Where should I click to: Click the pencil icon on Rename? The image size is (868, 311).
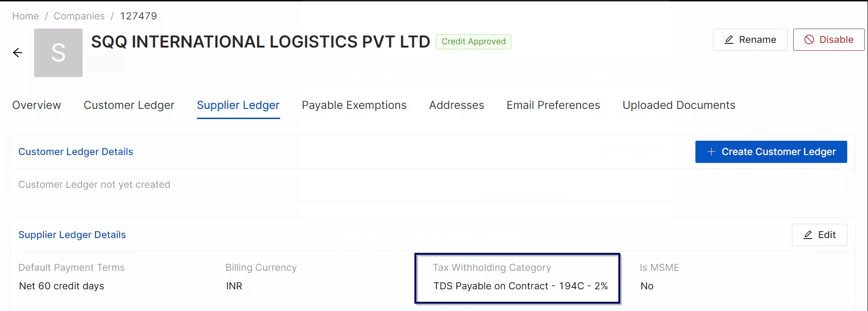(729, 40)
